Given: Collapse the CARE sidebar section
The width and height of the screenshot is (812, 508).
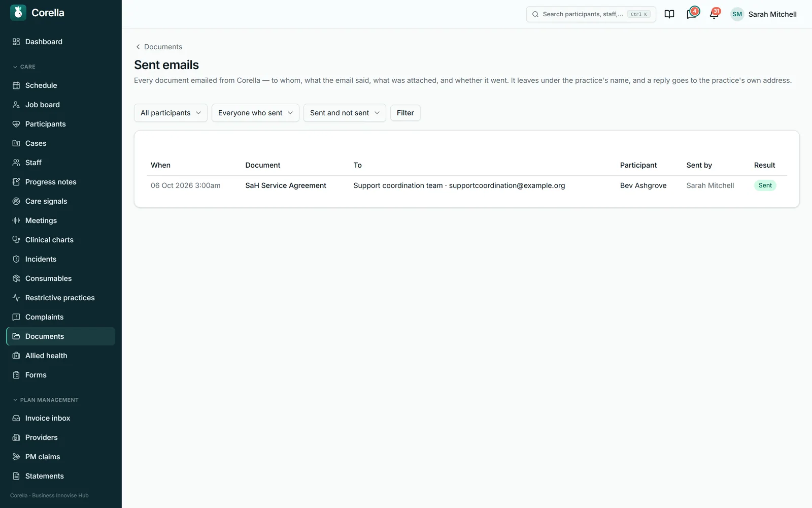Looking at the screenshot, I should (24, 67).
